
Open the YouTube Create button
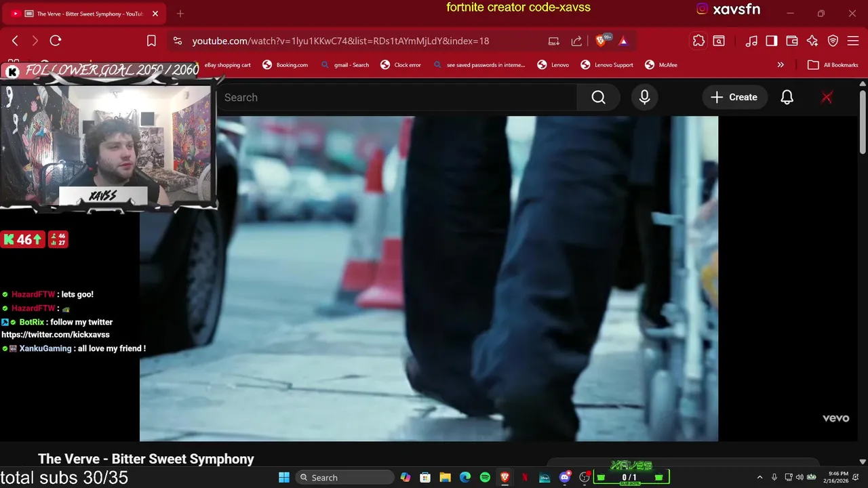[x=734, y=98]
